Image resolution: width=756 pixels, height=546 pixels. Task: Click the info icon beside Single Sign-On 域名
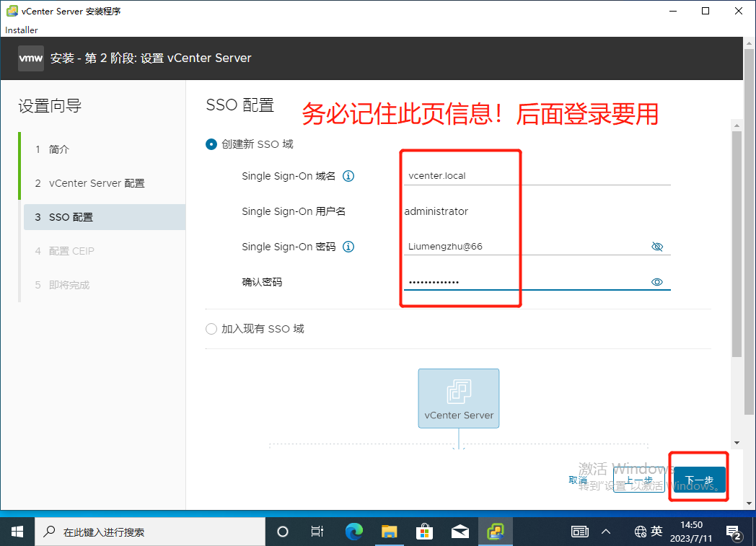tap(348, 176)
